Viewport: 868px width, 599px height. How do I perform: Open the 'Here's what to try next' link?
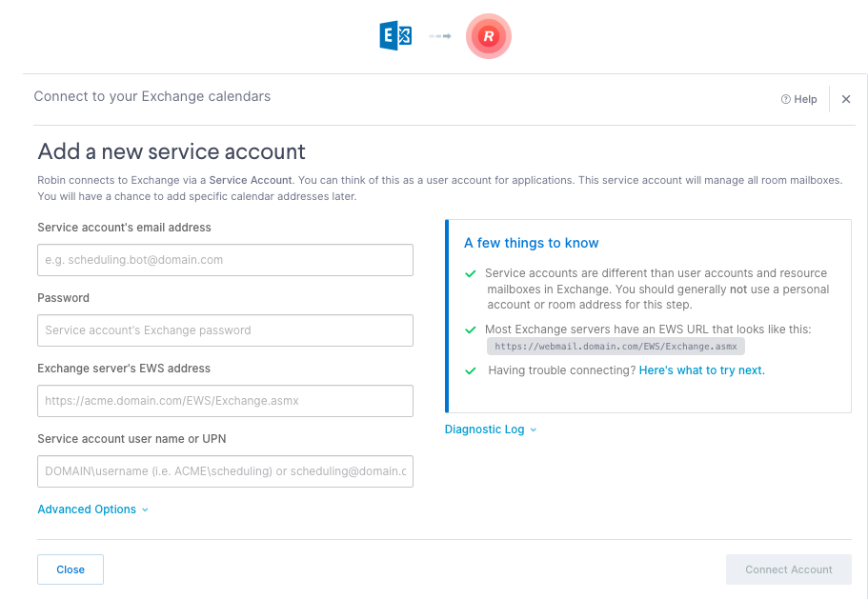coord(702,370)
